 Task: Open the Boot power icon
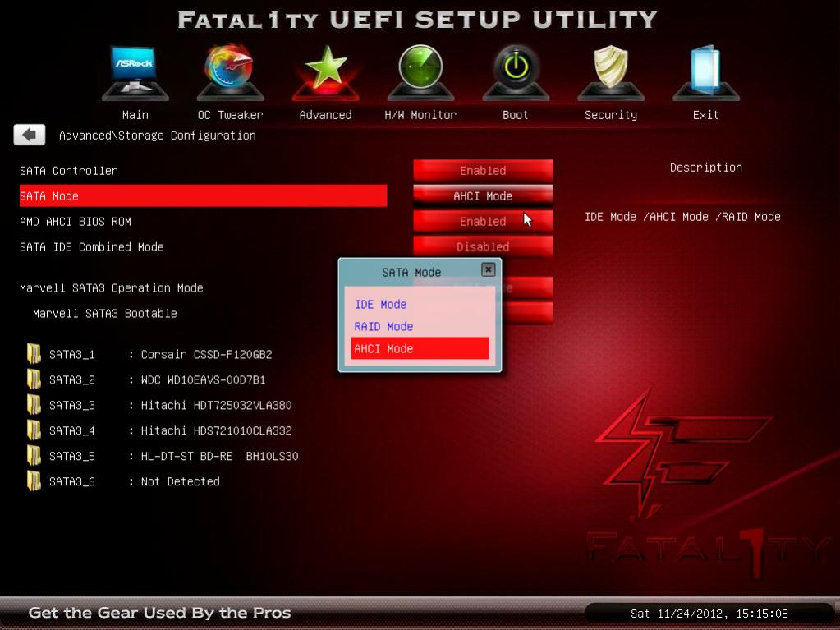tap(516, 73)
